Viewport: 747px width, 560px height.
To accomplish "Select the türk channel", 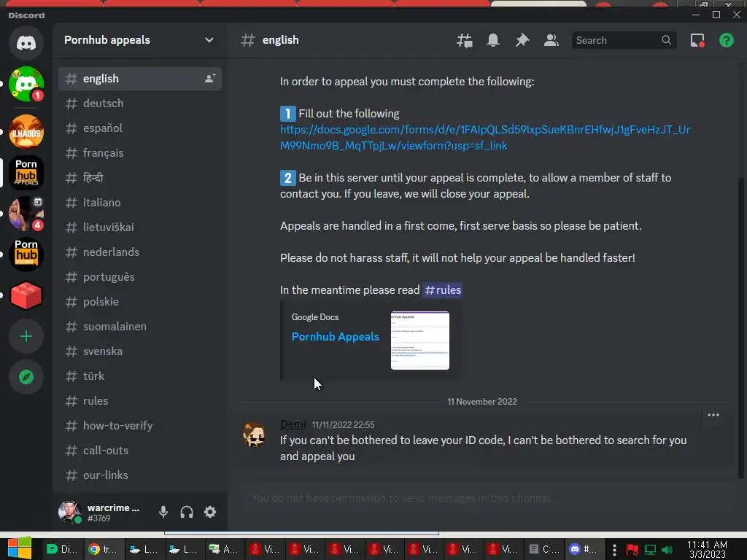I will [x=139, y=376].
